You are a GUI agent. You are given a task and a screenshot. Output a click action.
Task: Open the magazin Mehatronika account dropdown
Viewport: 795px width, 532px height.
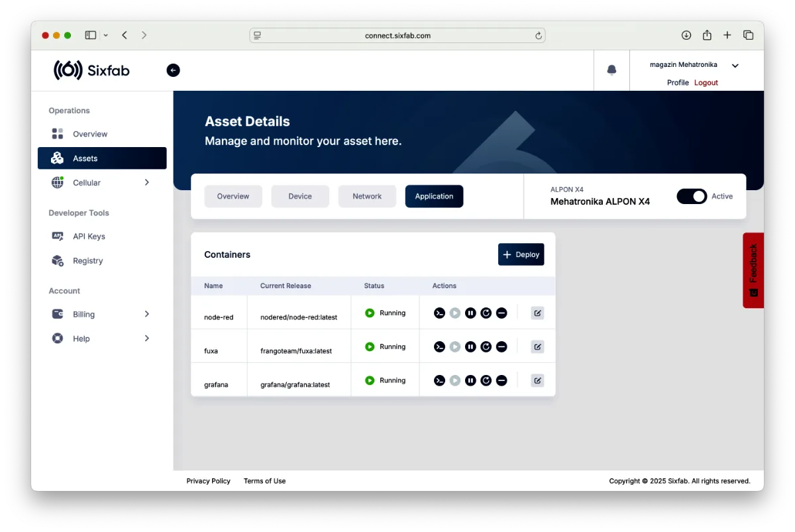pos(735,66)
